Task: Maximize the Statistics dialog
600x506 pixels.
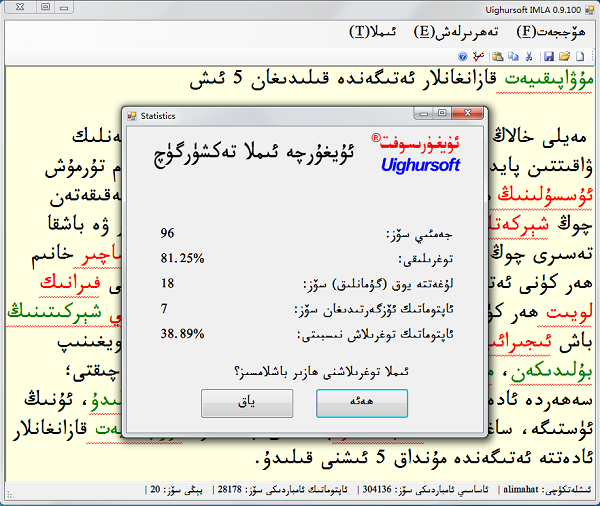Action: [x=442, y=113]
